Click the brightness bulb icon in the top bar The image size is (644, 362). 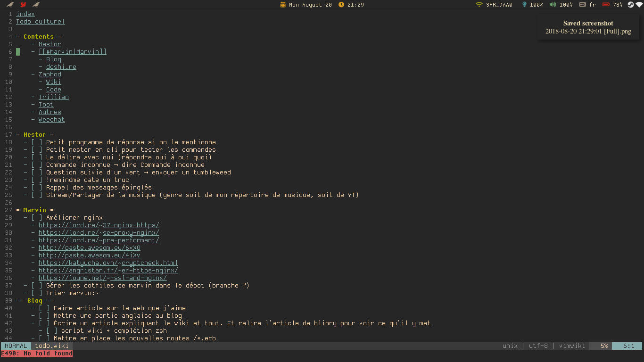(x=525, y=5)
